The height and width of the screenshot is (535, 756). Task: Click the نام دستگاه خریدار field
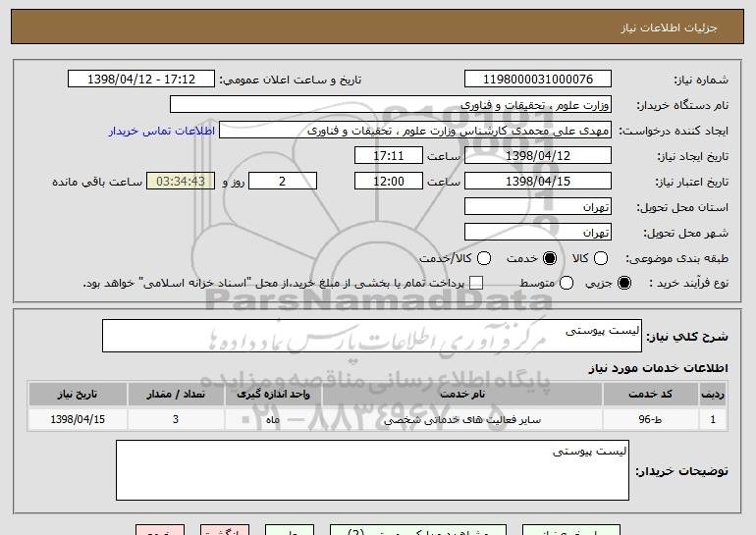pos(391,105)
